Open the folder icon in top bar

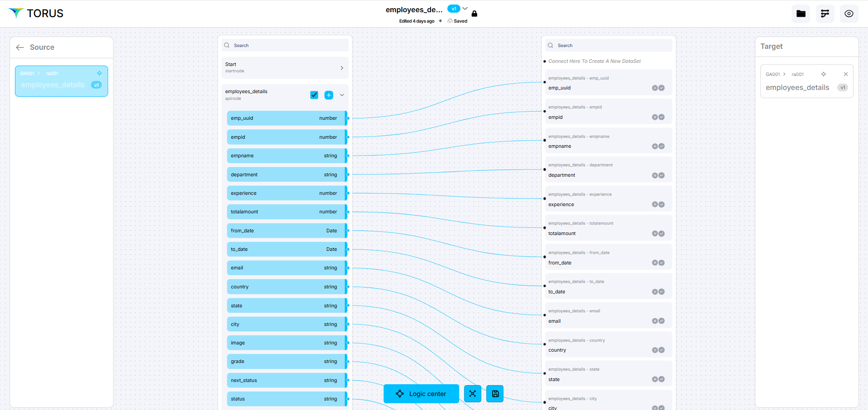pos(801,14)
